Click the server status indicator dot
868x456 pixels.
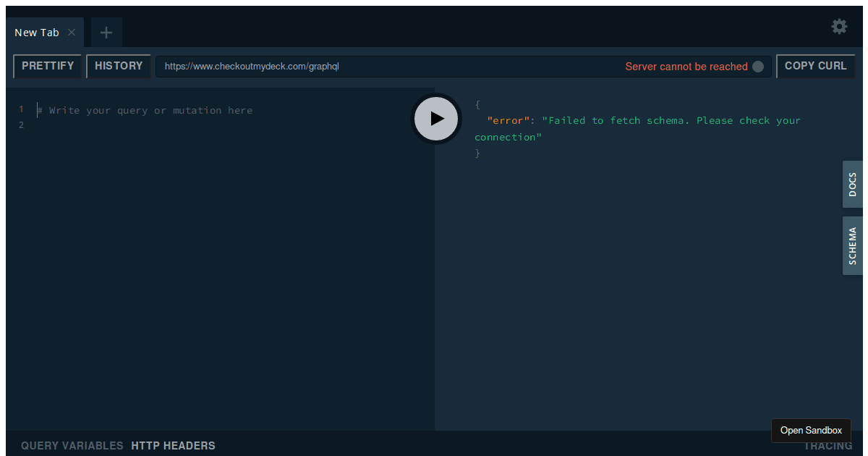tap(757, 66)
